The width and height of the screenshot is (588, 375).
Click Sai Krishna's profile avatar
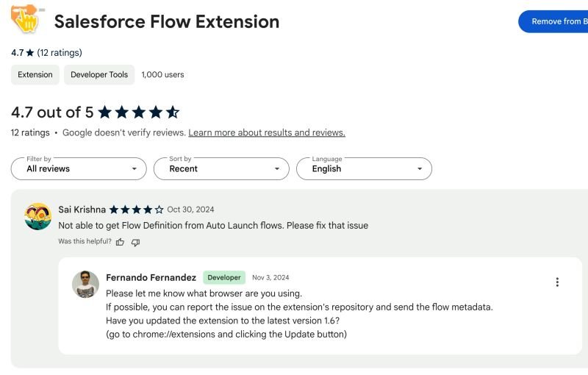tap(38, 216)
